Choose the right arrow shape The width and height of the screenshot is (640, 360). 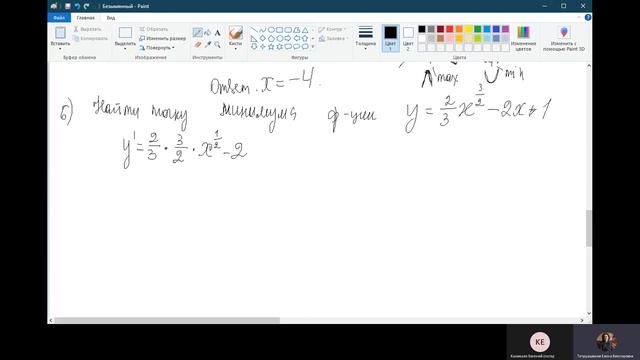[288, 38]
